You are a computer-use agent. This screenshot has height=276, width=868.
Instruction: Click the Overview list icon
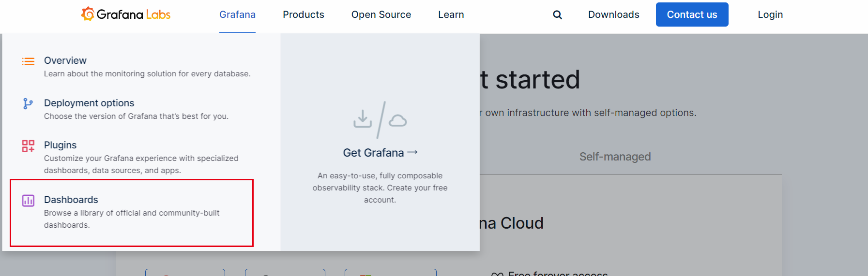[x=28, y=61]
